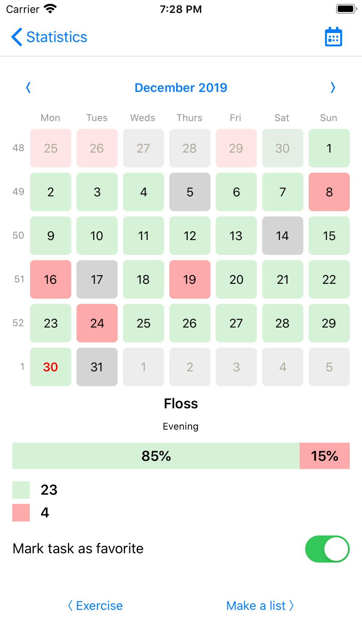Open next task Make a list

[x=260, y=606]
